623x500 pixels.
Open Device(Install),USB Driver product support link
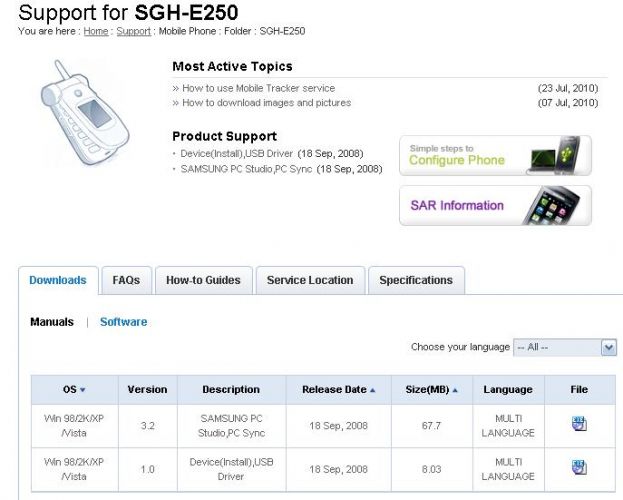(x=236, y=154)
